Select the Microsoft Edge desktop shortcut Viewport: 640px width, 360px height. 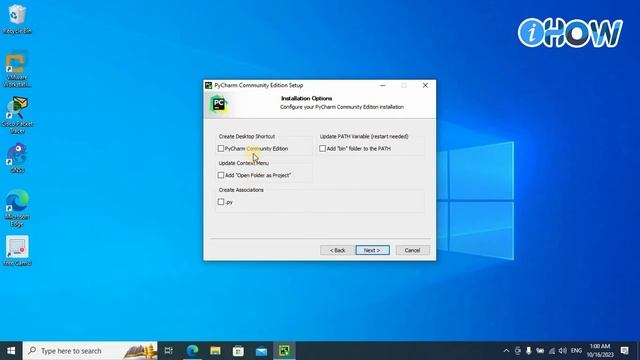17,208
